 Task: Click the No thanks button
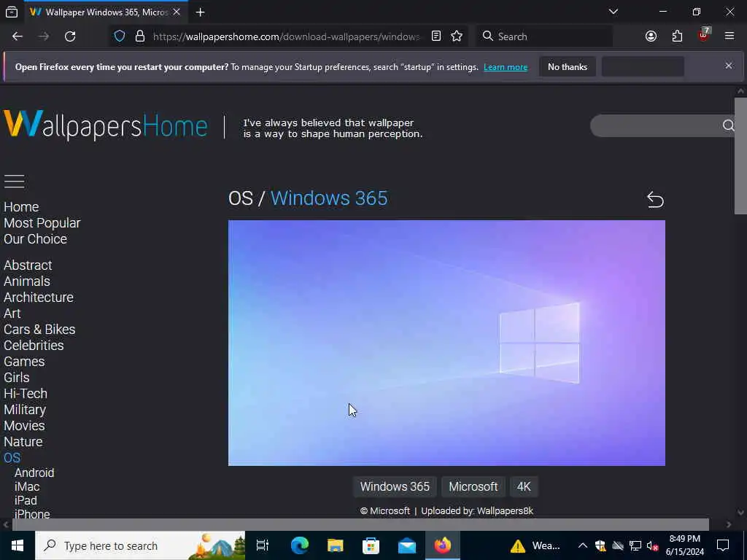(568, 66)
